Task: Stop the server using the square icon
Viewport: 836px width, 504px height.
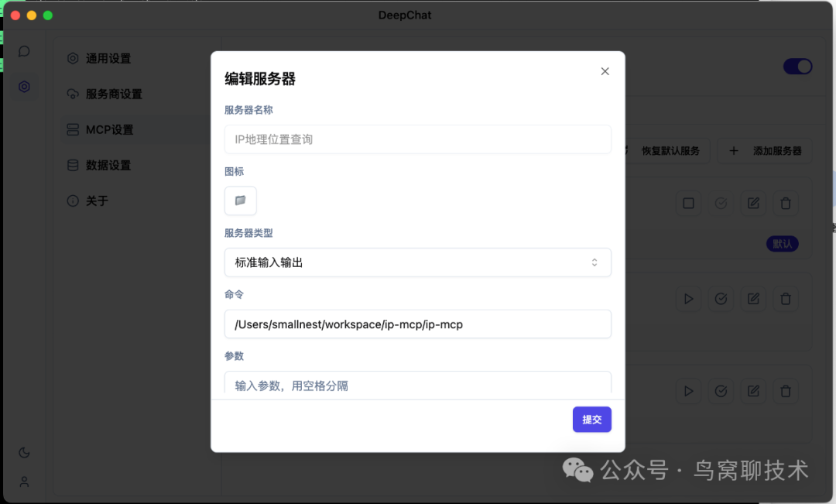Action: point(688,203)
